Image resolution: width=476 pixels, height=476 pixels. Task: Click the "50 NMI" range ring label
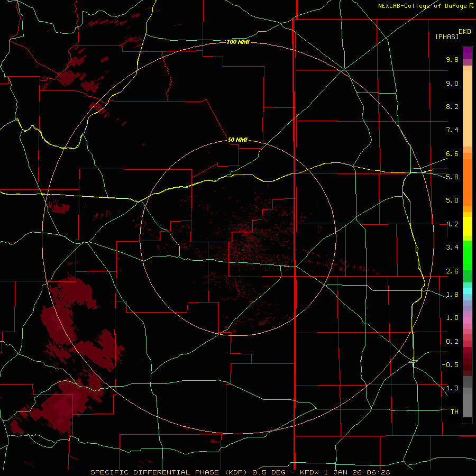tap(237, 140)
